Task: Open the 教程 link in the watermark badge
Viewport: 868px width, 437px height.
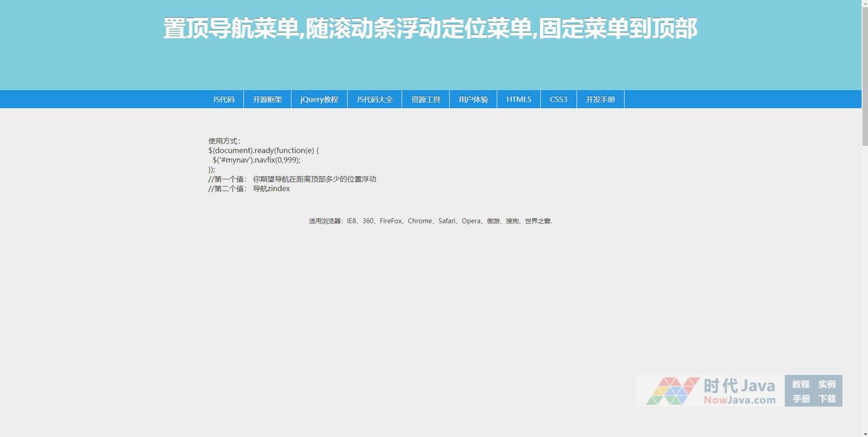Action: point(800,384)
